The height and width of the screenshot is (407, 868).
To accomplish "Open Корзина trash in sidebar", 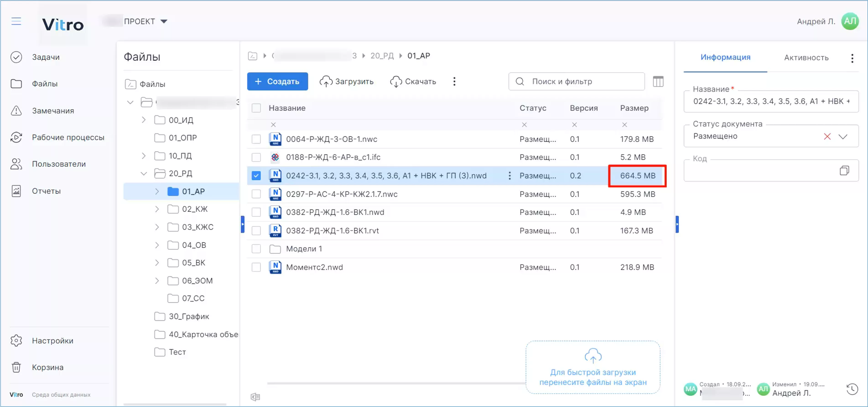I will tap(47, 367).
